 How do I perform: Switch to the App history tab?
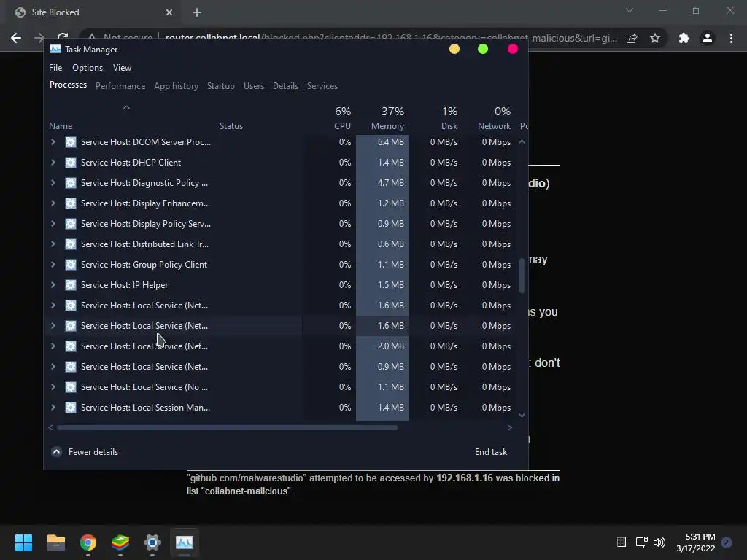click(x=176, y=86)
